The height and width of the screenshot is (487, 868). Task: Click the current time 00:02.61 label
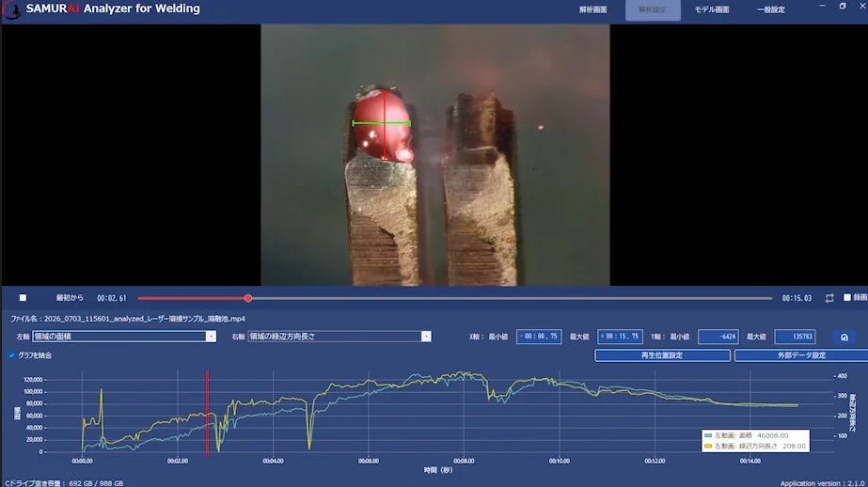tap(112, 298)
